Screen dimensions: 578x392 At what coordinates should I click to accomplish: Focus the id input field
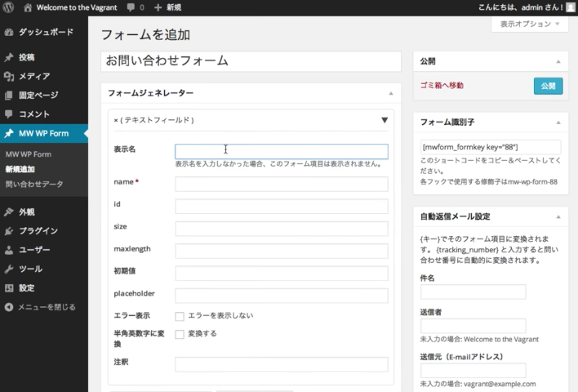[282, 206]
